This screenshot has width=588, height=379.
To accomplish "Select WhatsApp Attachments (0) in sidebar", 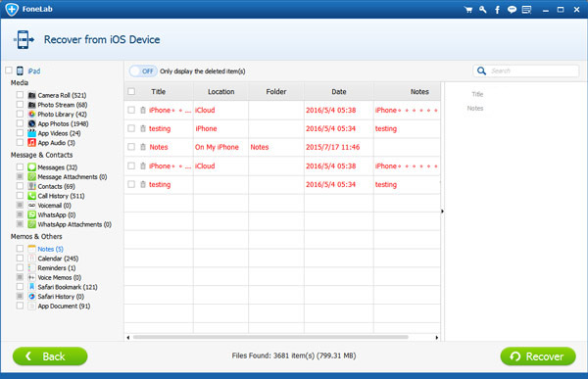I will (74, 224).
